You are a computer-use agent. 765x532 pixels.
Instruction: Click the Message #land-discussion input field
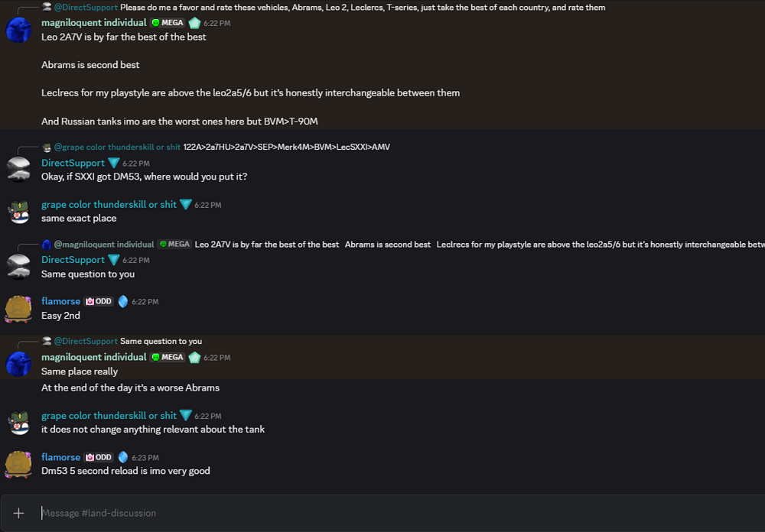(382, 513)
